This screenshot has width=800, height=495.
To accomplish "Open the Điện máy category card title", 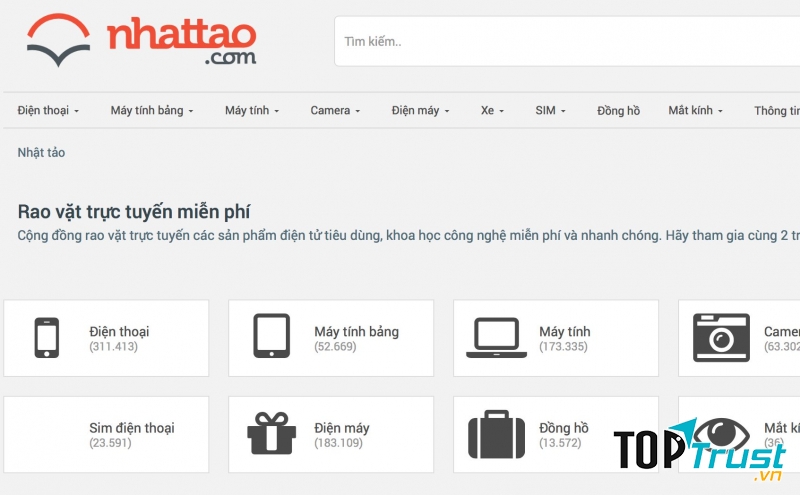I will (342, 428).
